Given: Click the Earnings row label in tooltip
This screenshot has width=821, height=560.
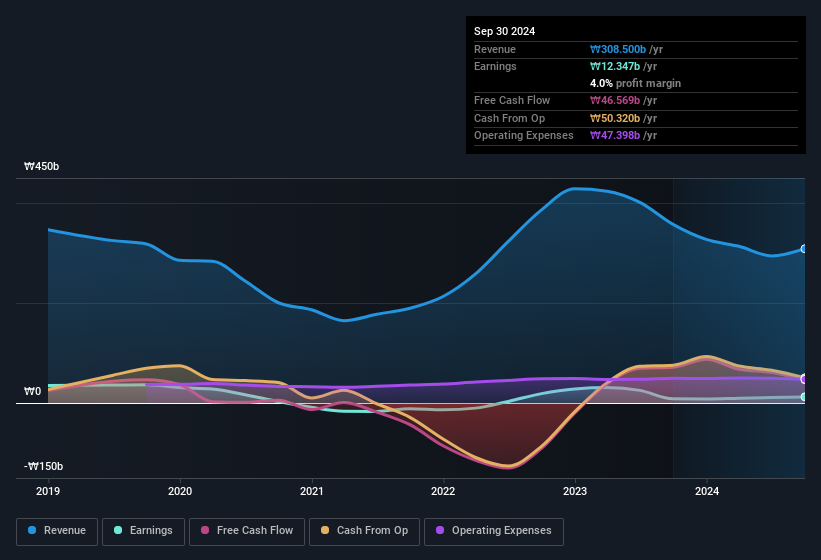Looking at the screenshot, I should pos(495,66).
